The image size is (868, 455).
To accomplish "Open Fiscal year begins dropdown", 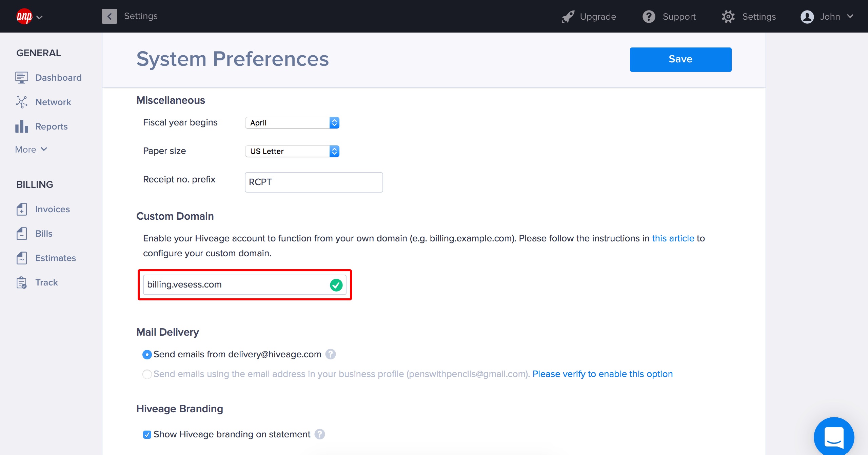I will point(292,123).
